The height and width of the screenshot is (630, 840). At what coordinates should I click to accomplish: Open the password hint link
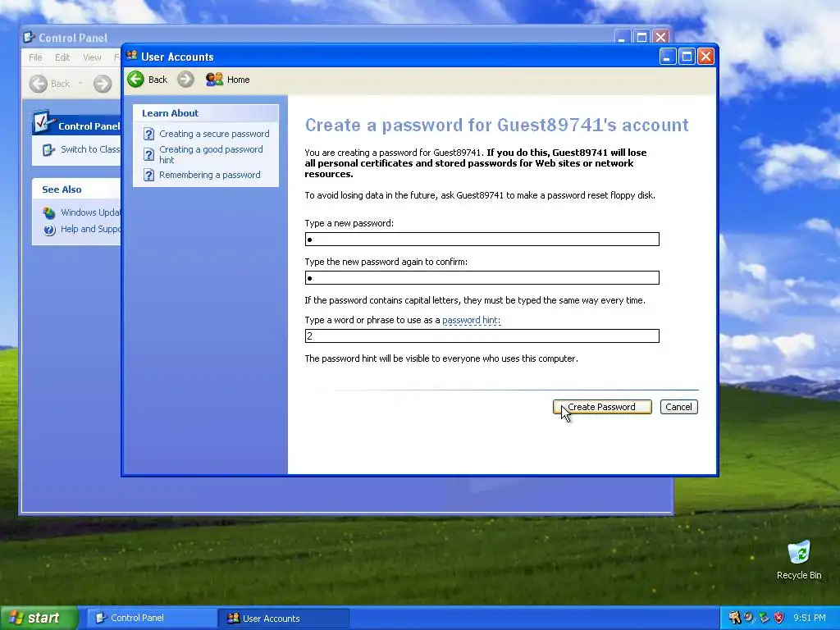[471, 321]
